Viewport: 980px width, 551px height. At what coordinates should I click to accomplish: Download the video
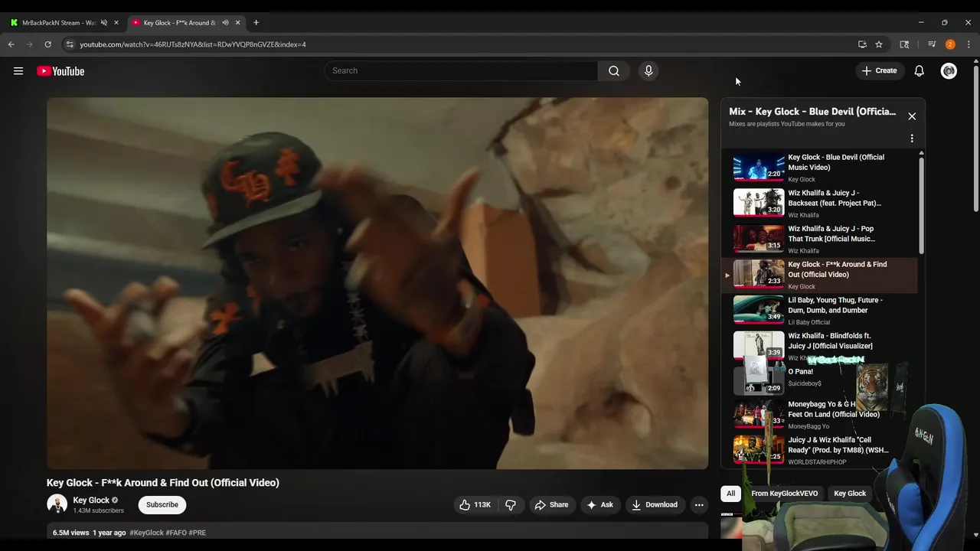click(x=655, y=505)
